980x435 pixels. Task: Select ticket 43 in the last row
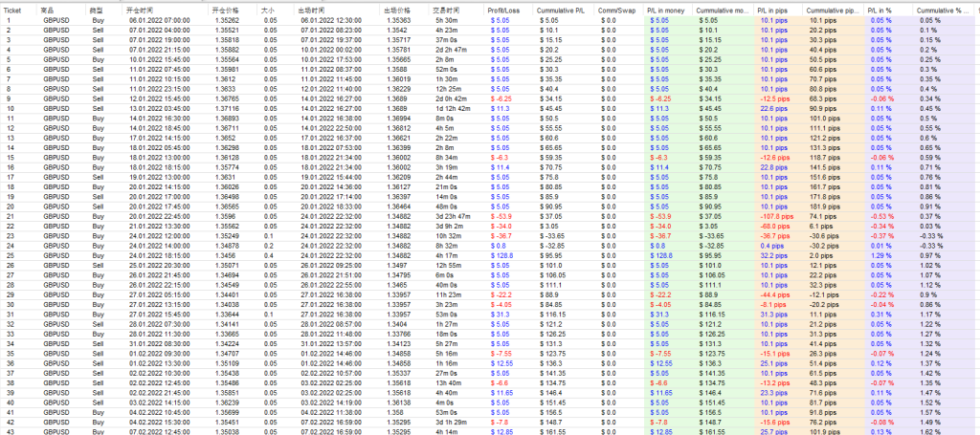(x=9, y=432)
